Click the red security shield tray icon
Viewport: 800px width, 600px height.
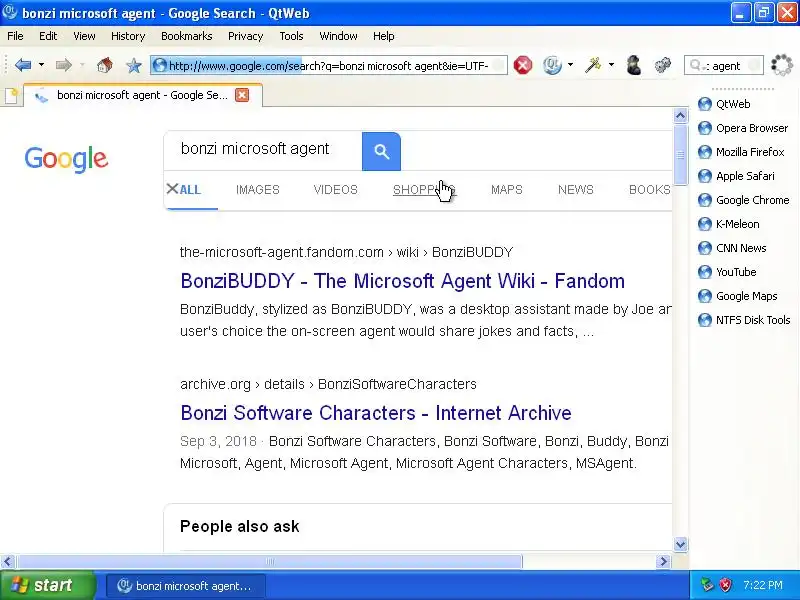pyautogui.click(x=725, y=585)
